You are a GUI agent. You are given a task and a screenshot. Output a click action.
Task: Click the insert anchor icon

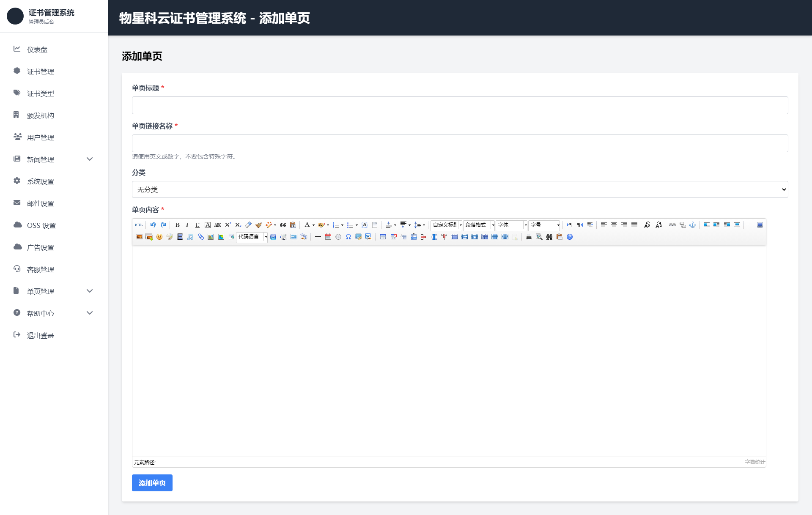(x=693, y=225)
